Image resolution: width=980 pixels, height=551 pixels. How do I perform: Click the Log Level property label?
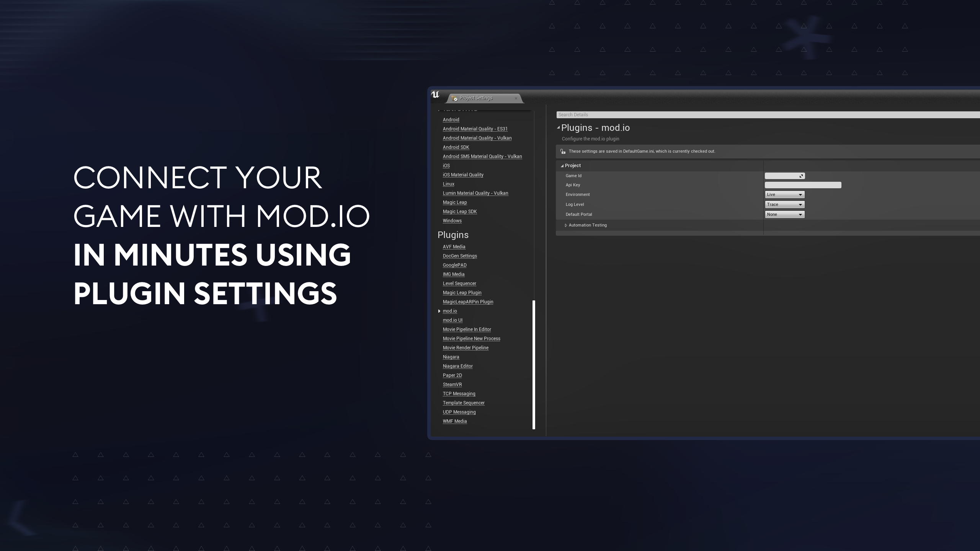[575, 205]
